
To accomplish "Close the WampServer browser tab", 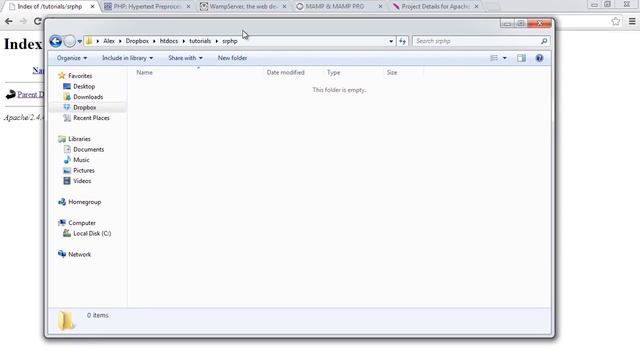I will (284, 7).
